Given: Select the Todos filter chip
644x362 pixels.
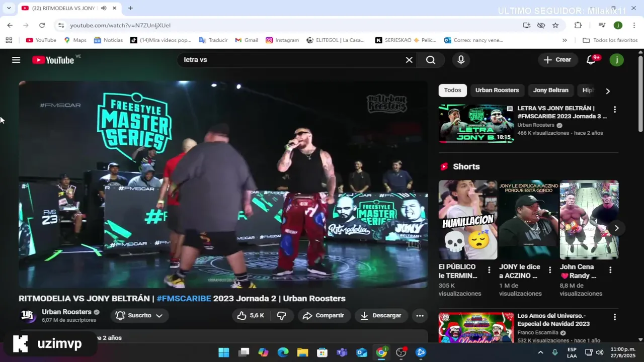Looking at the screenshot, I should 452,90.
